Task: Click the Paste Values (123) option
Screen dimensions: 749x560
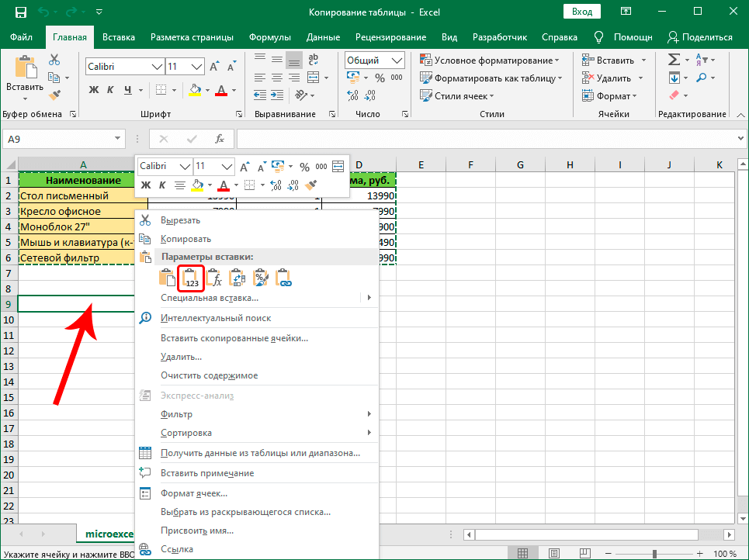Action: [191, 278]
